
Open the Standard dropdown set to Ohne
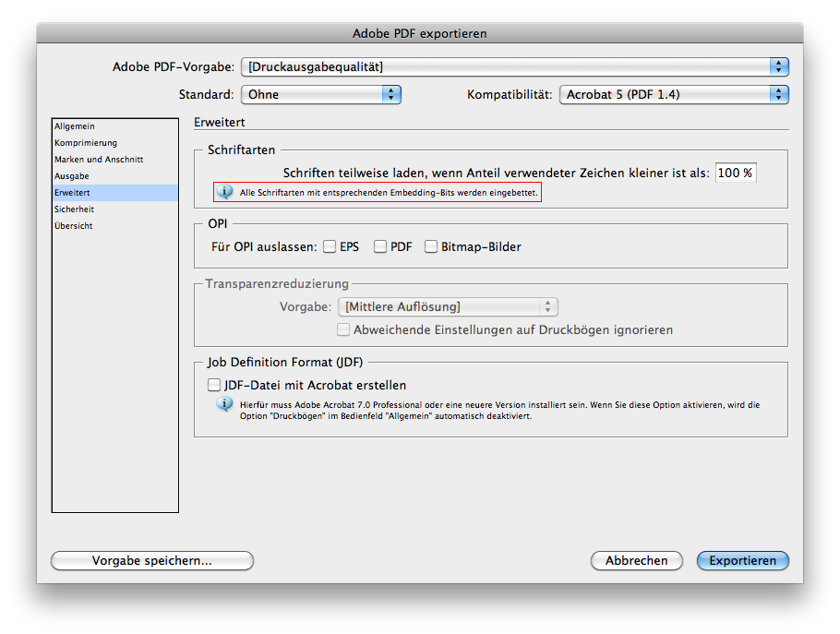(x=320, y=94)
